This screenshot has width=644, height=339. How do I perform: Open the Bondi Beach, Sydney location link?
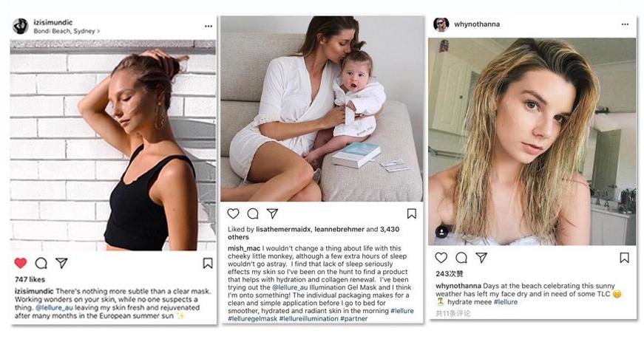[x=67, y=31]
